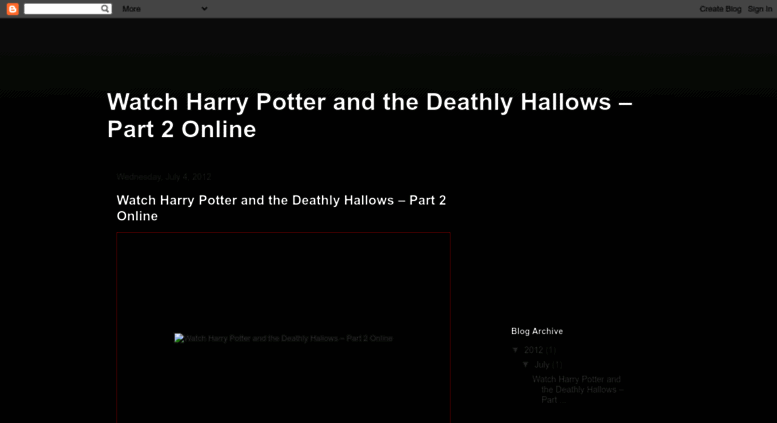Click the Wednesday, July 4, 2012 date header

click(x=164, y=177)
